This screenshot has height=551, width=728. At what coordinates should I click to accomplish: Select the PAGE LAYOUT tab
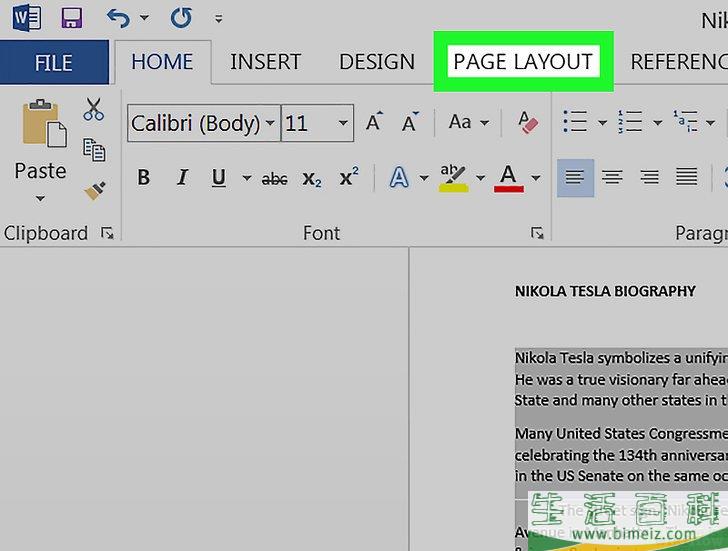[523, 62]
